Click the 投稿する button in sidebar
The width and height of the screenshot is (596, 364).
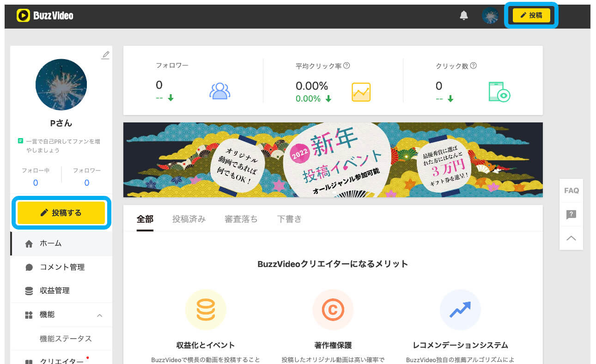61,212
